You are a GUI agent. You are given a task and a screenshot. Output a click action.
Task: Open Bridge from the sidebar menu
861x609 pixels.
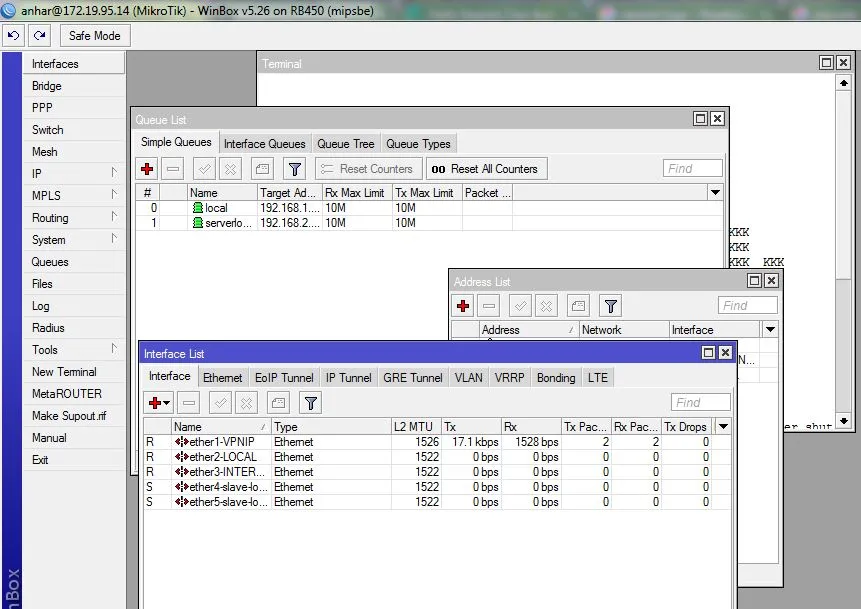point(74,86)
